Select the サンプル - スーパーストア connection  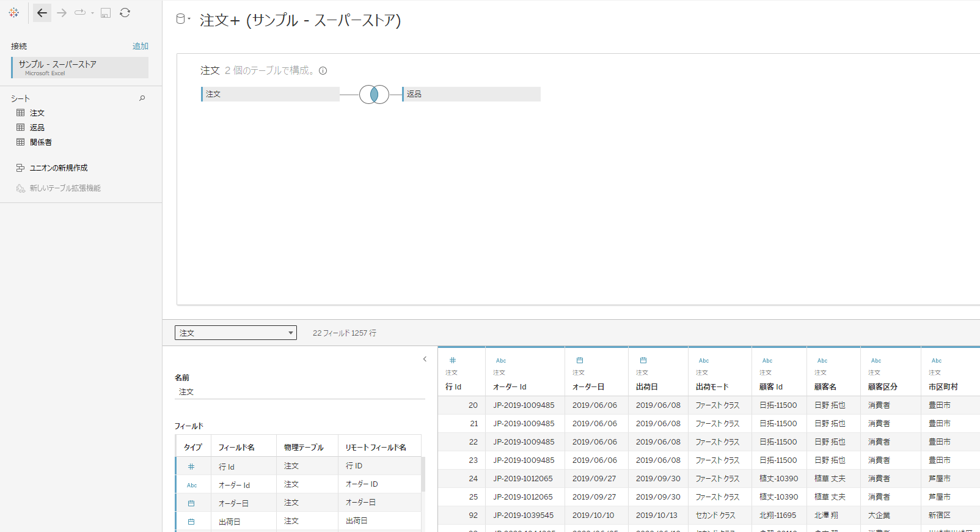point(79,67)
